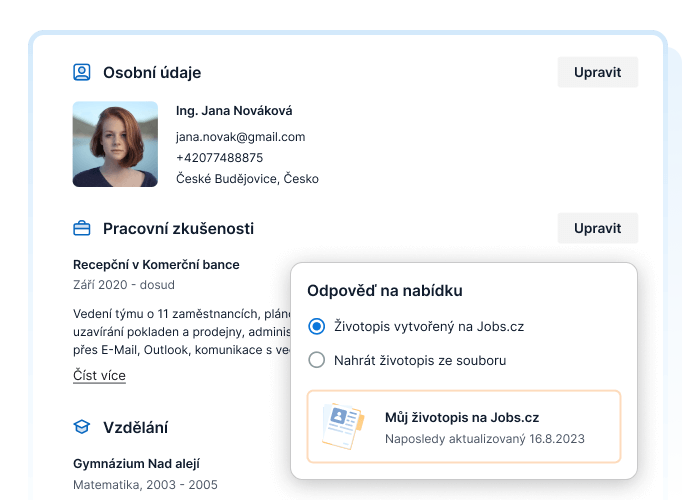
Task: Select the 'Recepční v Komerční bance' job title
Action: pos(156,265)
